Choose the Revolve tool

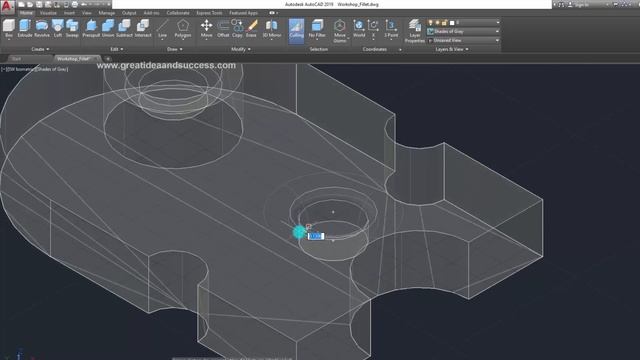pos(42,28)
